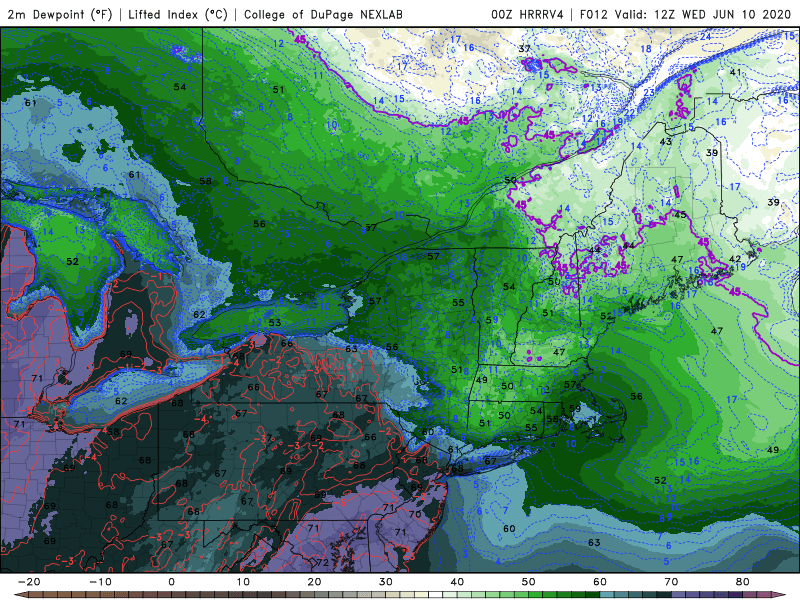The height and width of the screenshot is (600, 800).
Task: Click the "F012 Valid: 12Z WED JUN 10 2020" text
Action: click(x=685, y=14)
